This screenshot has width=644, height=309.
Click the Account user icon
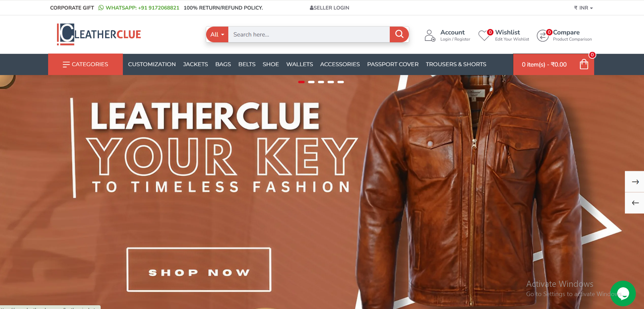point(430,35)
